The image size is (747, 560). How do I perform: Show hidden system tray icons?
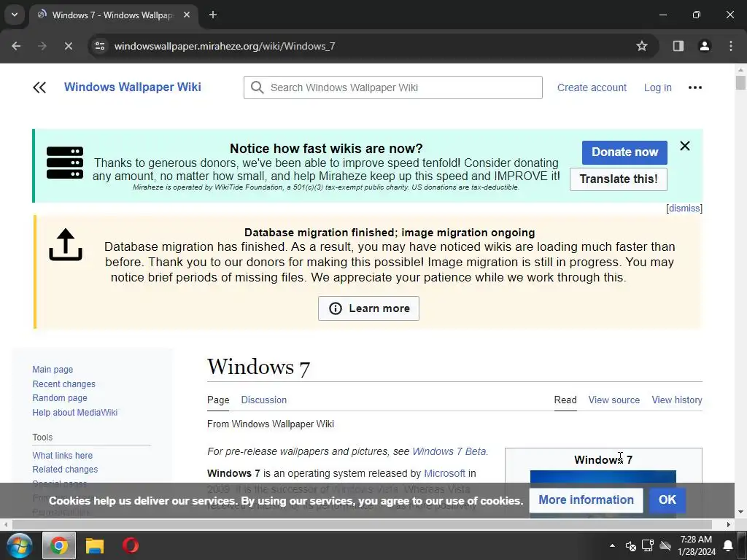coord(612,545)
